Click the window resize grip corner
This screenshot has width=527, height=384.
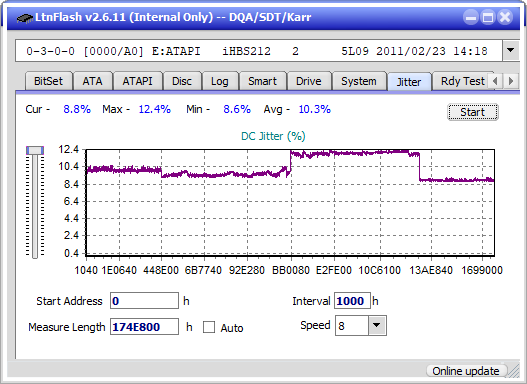tap(514, 372)
